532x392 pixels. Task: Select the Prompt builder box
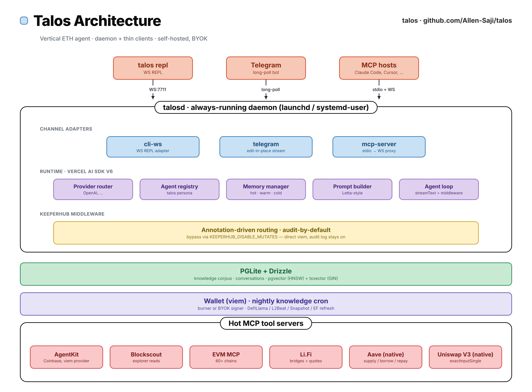click(352, 189)
